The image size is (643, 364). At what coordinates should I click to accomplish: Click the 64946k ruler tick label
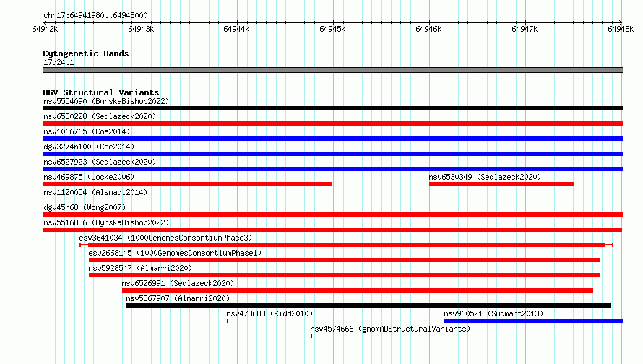[x=428, y=29]
